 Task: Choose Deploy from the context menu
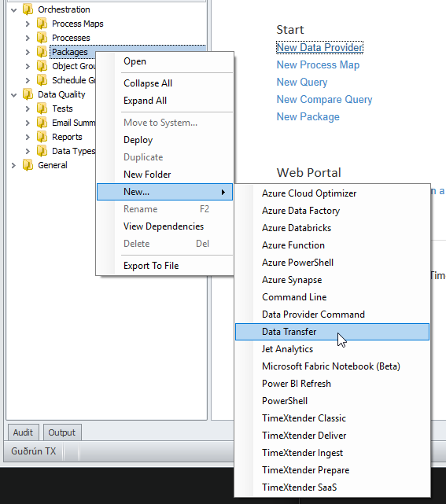[164, 140]
